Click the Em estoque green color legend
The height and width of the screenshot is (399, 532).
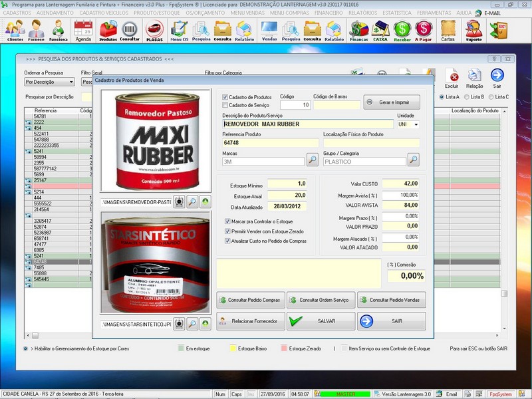(181, 348)
